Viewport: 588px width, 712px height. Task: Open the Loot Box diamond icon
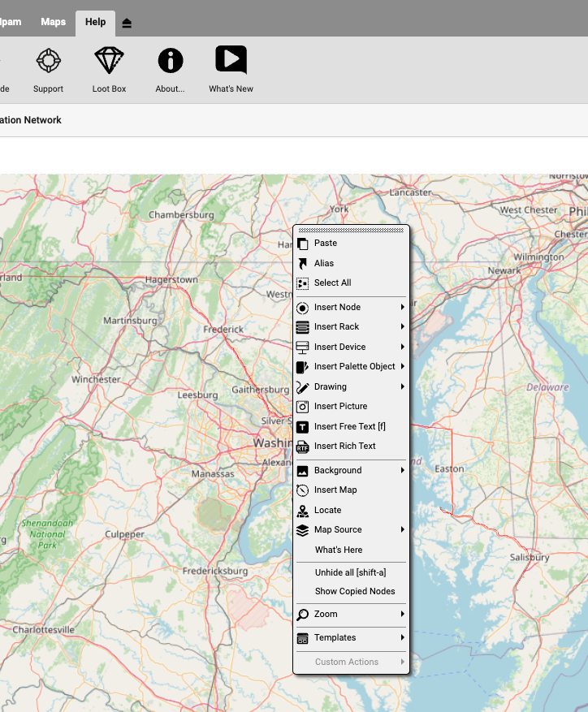[109, 61]
